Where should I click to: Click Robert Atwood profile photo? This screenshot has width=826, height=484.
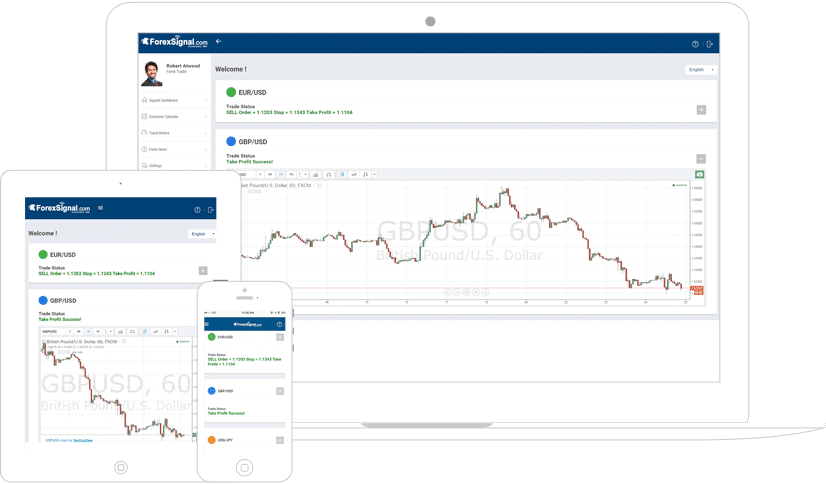[x=152, y=73]
